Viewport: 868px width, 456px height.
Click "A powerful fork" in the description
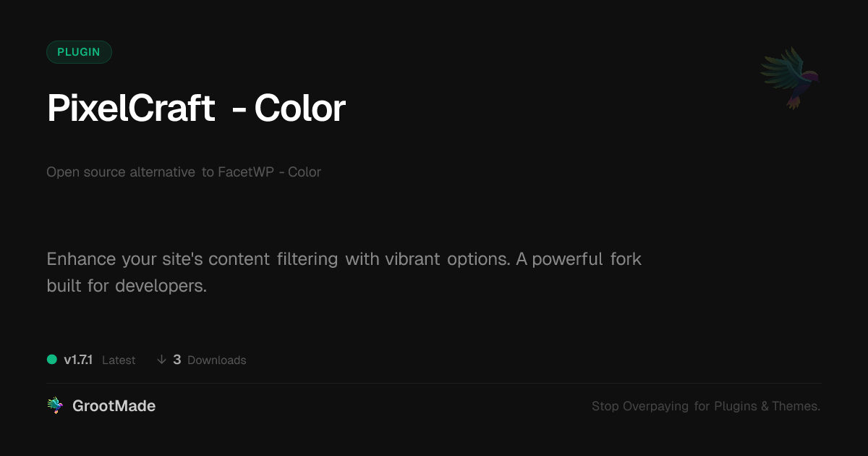click(x=579, y=259)
